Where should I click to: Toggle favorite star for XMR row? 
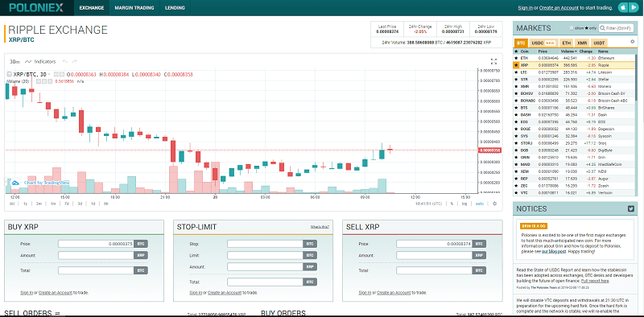point(516,86)
